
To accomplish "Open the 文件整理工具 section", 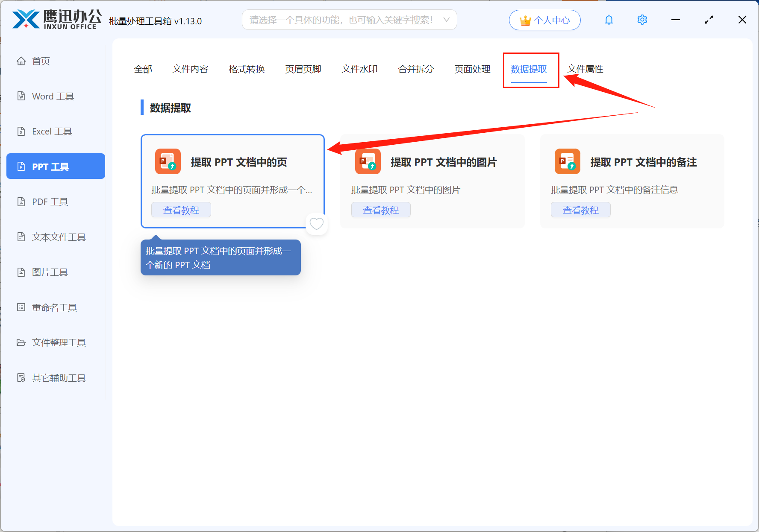I will pos(58,342).
